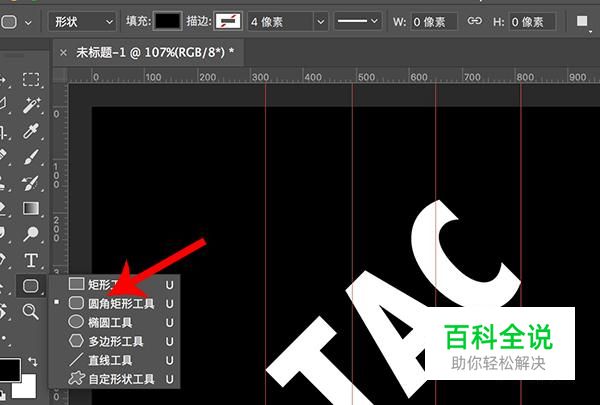Select the History Brush tool
Image resolution: width=600 pixels, height=405 pixels.
pos(31,183)
